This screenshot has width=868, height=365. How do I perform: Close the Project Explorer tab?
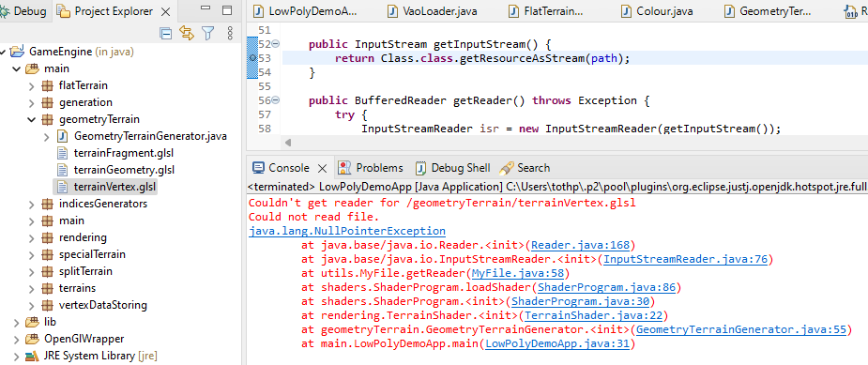(165, 11)
